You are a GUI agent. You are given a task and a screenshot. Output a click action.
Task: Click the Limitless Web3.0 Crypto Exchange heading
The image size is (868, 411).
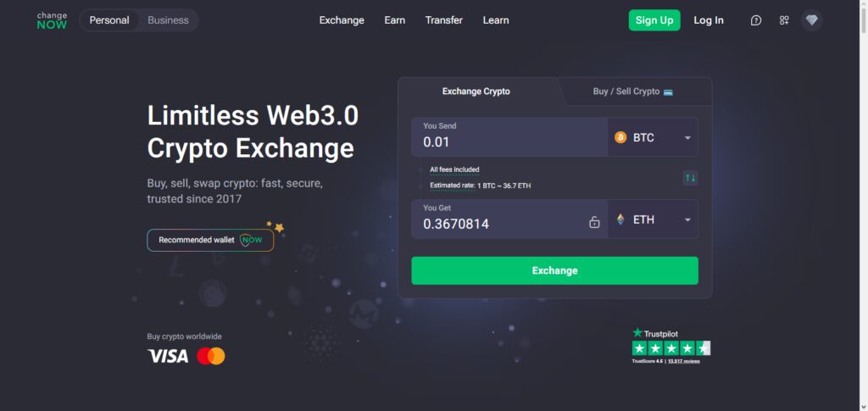click(253, 131)
